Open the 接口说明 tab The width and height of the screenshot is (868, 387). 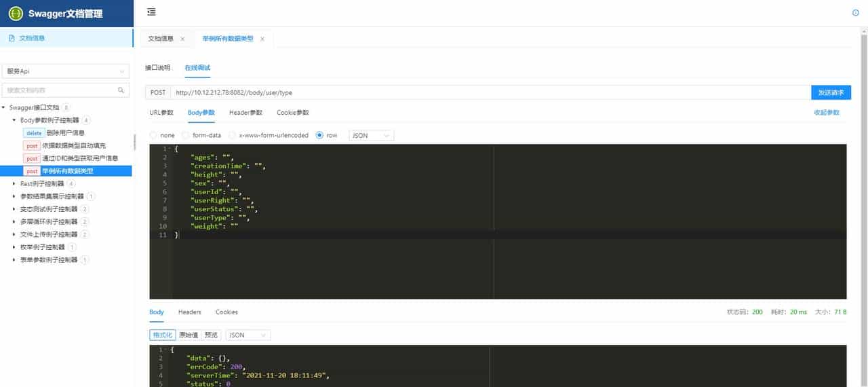tap(157, 68)
